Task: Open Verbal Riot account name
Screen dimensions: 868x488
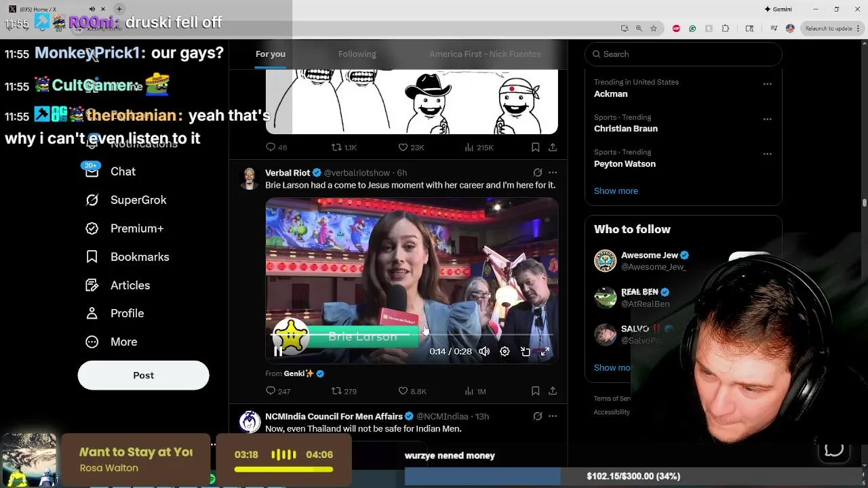Action: (x=288, y=173)
